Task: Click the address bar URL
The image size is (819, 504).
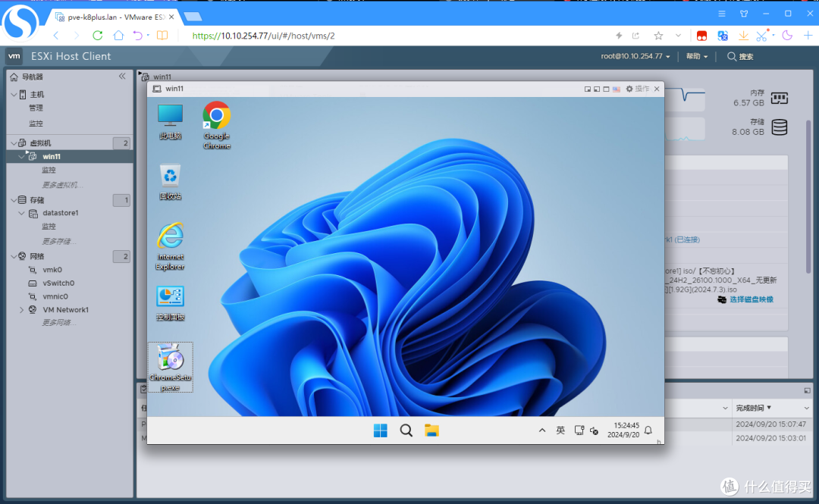Action: click(264, 36)
